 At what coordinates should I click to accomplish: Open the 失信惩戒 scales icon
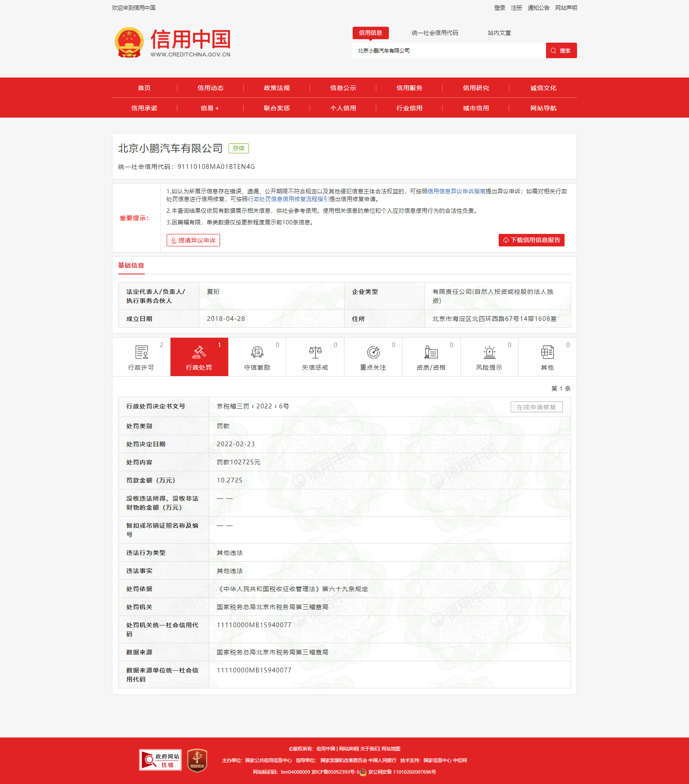click(315, 352)
